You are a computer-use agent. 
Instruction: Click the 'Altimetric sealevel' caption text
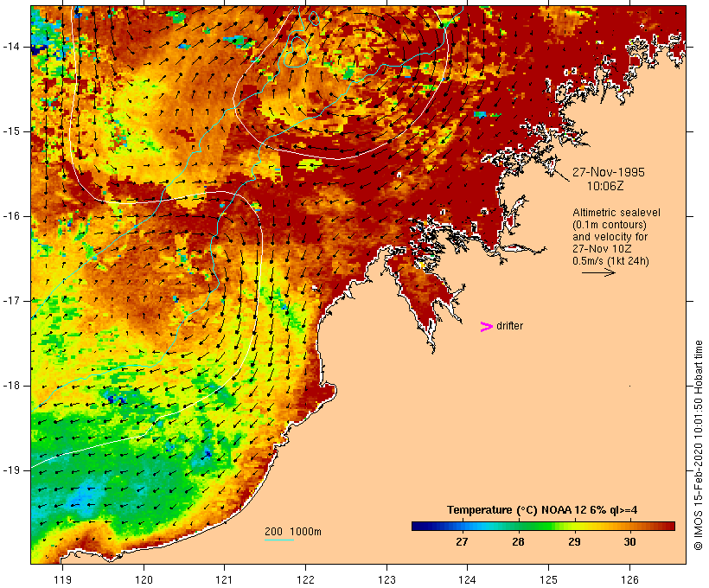click(616, 213)
